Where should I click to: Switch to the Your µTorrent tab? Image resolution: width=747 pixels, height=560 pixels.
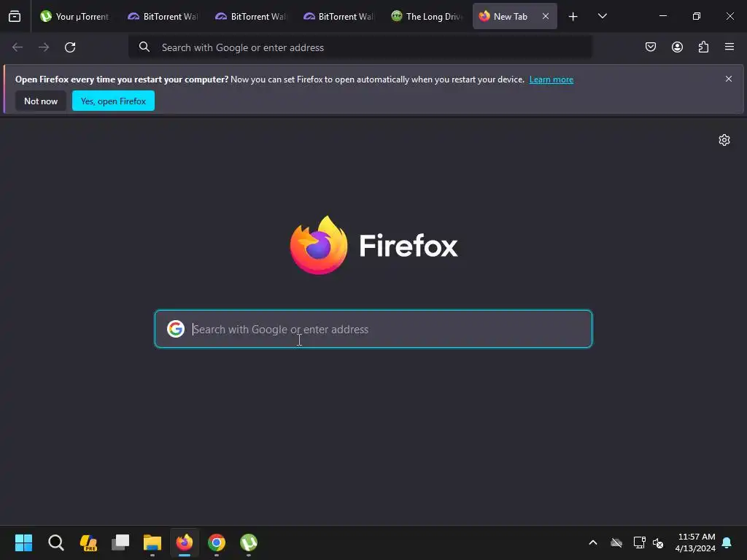click(75, 16)
